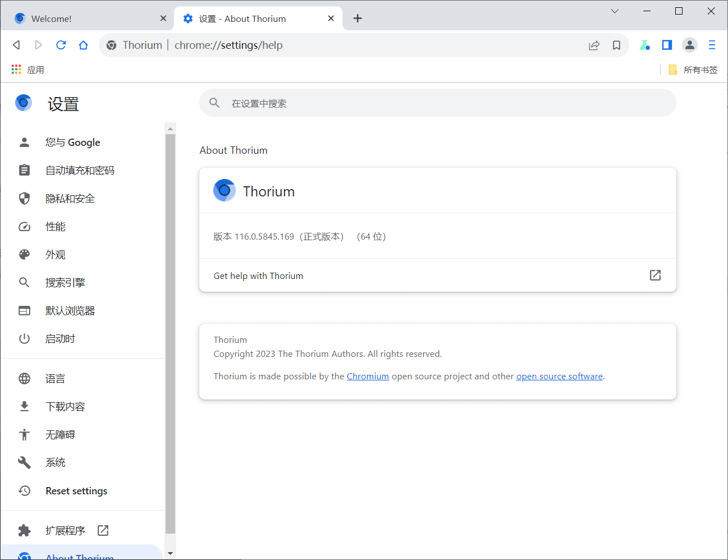
Task: Open a new tab with the plus button
Action: (x=358, y=19)
